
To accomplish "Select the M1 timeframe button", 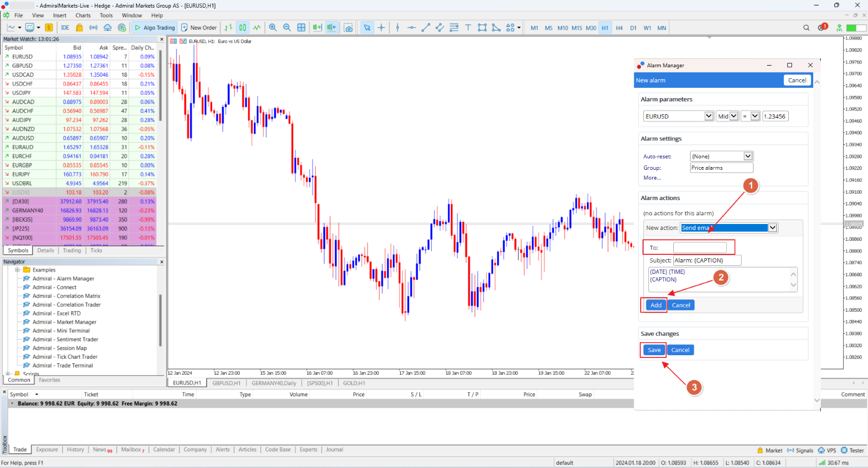I will [534, 28].
